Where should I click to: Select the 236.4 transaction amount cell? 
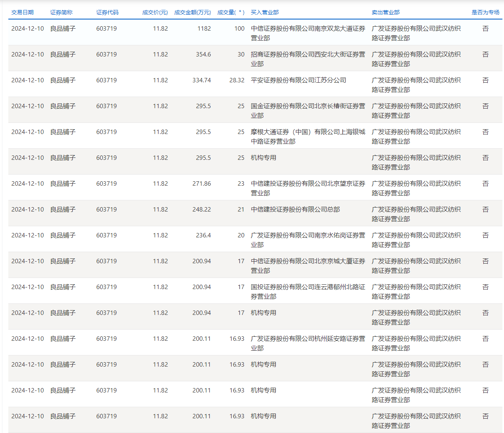pyautogui.click(x=203, y=235)
